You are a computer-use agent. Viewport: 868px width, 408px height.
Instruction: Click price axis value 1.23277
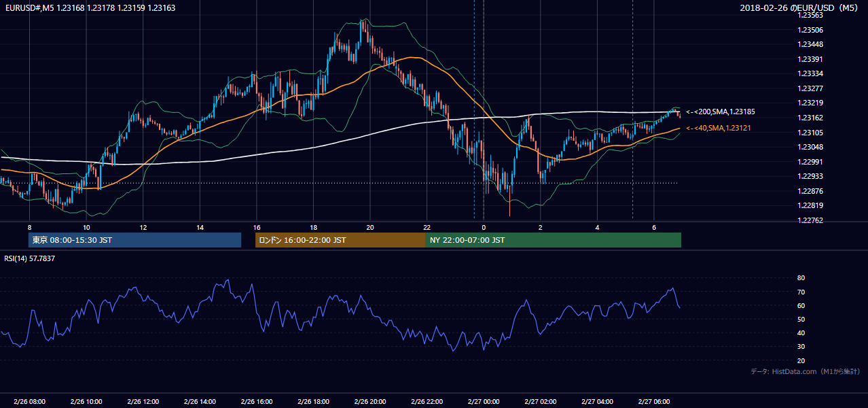point(810,88)
